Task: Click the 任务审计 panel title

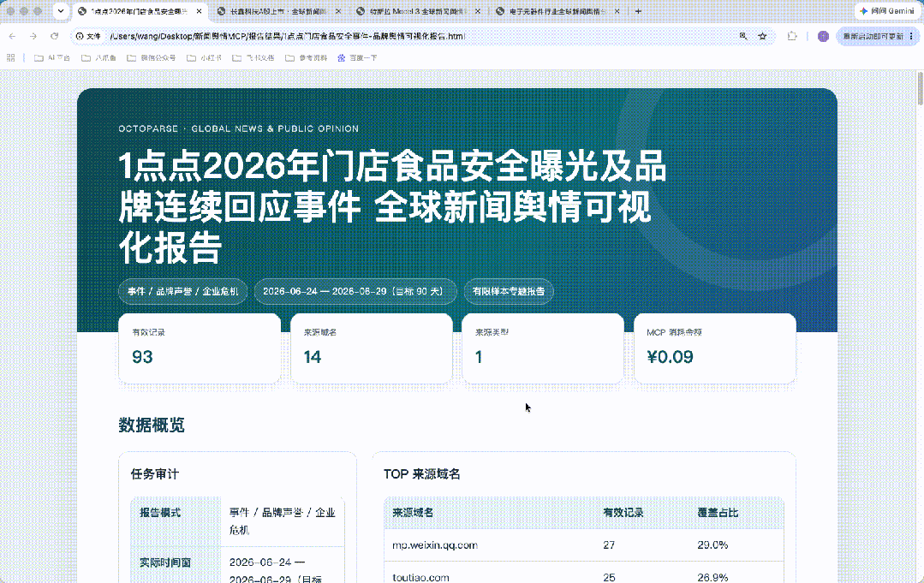Action: tap(154, 474)
